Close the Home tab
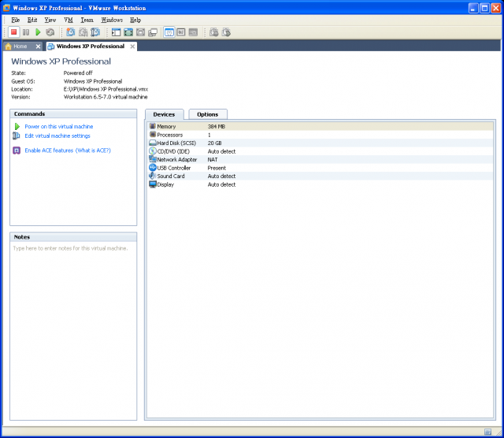504x438 pixels. [38, 46]
